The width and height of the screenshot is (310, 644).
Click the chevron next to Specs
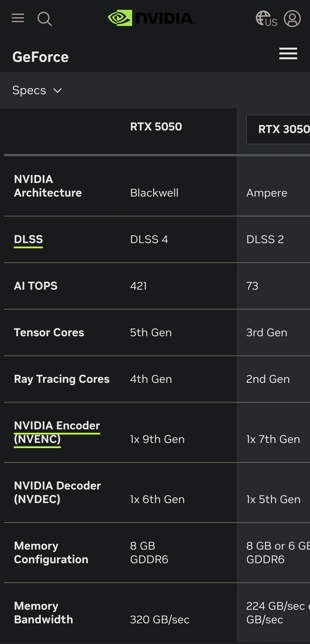(x=57, y=91)
